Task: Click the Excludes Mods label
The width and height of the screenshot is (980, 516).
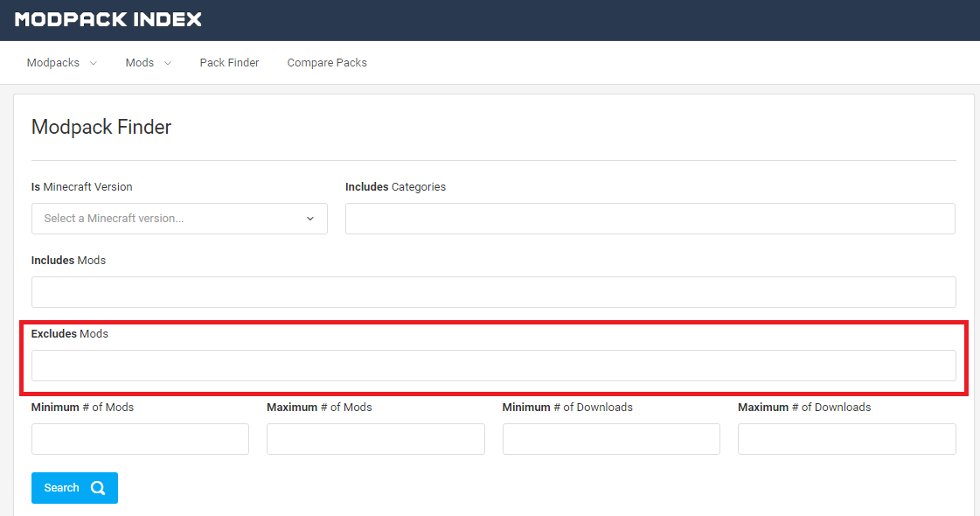Action: pyautogui.click(x=70, y=334)
